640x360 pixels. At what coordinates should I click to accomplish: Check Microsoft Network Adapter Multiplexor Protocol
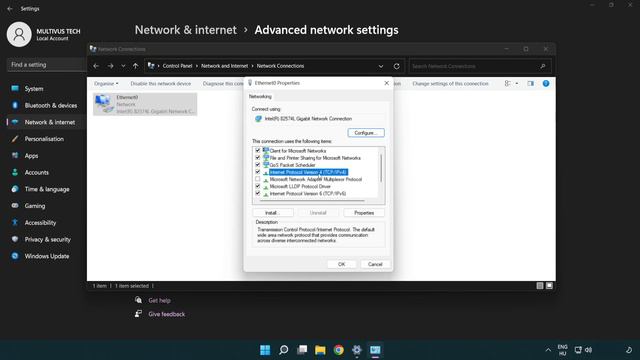(258, 179)
